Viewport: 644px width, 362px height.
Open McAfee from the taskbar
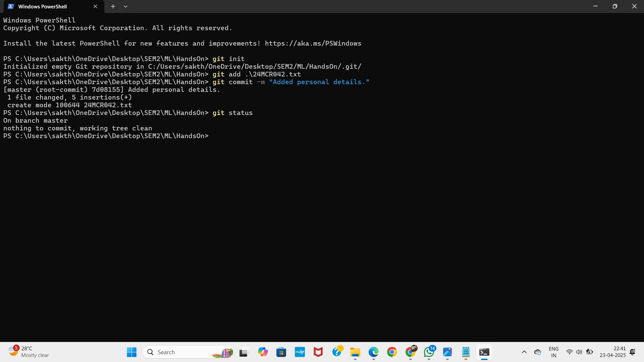[318, 352]
